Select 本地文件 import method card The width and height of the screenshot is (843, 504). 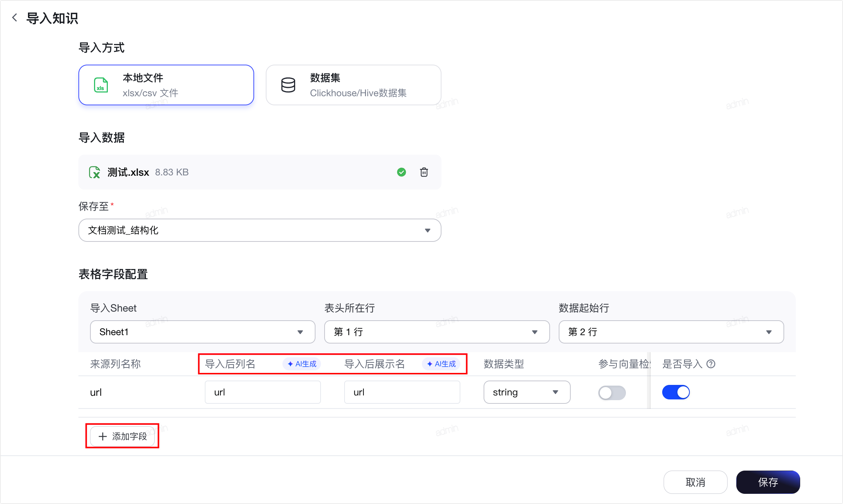point(166,85)
